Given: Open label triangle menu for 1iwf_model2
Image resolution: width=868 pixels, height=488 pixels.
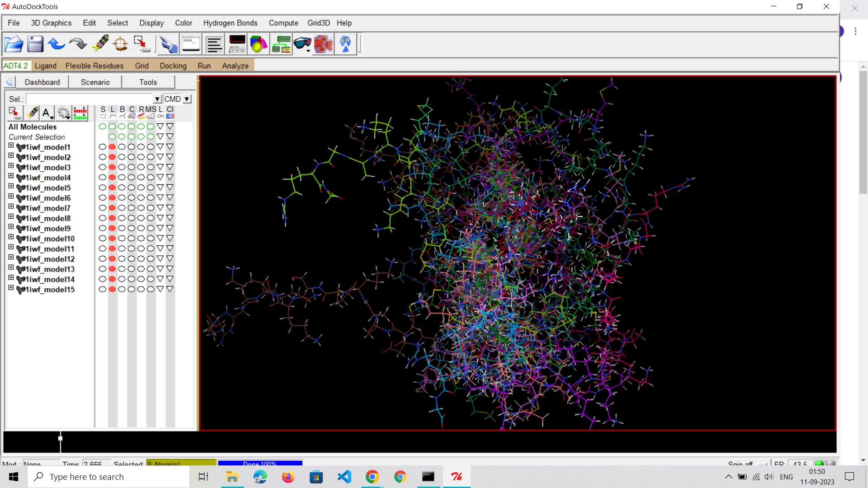Looking at the screenshot, I should coord(160,157).
